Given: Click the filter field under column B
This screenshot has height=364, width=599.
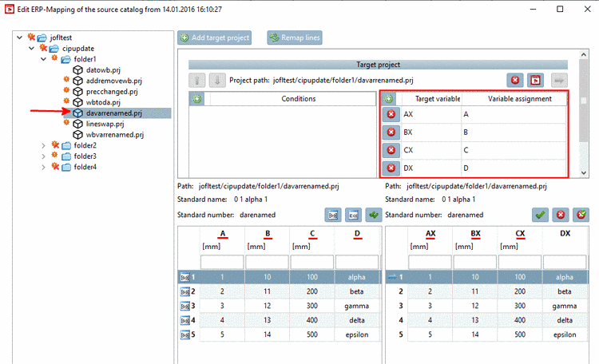Looking at the screenshot, I should (x=267, y=263).
